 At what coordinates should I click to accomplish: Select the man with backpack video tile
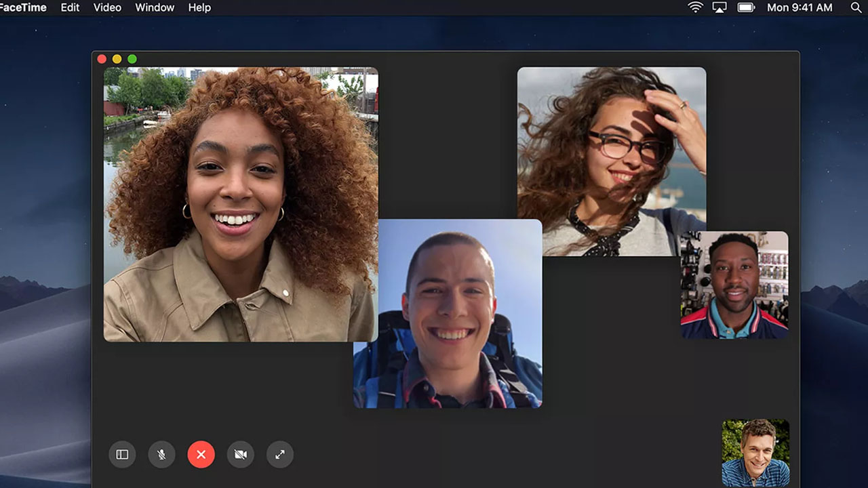coord(448,314)
